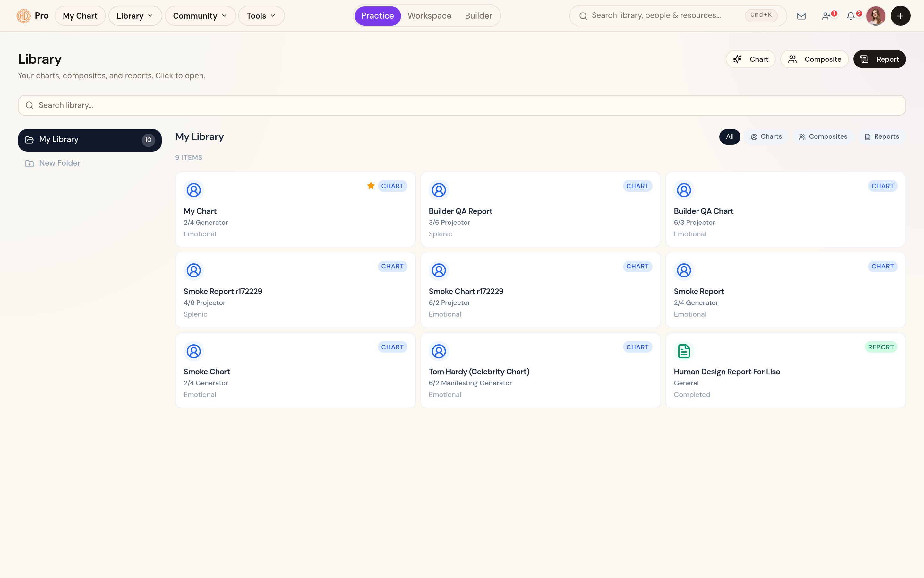Click the Cmd+K shortcut badge
Viewport: 924px width, 578px height.
(x=761, y=15)
